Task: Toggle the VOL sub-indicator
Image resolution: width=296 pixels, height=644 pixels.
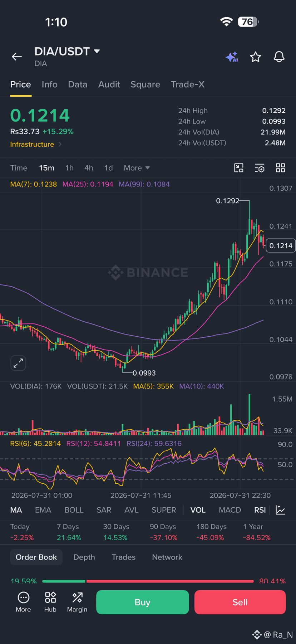Action: point(198,510)
